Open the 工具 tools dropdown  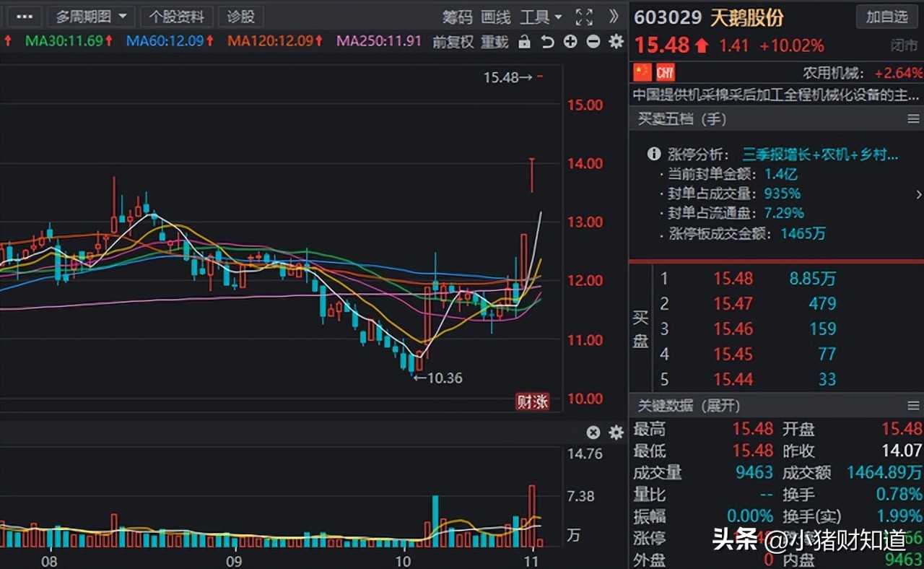tap(535, 17)
